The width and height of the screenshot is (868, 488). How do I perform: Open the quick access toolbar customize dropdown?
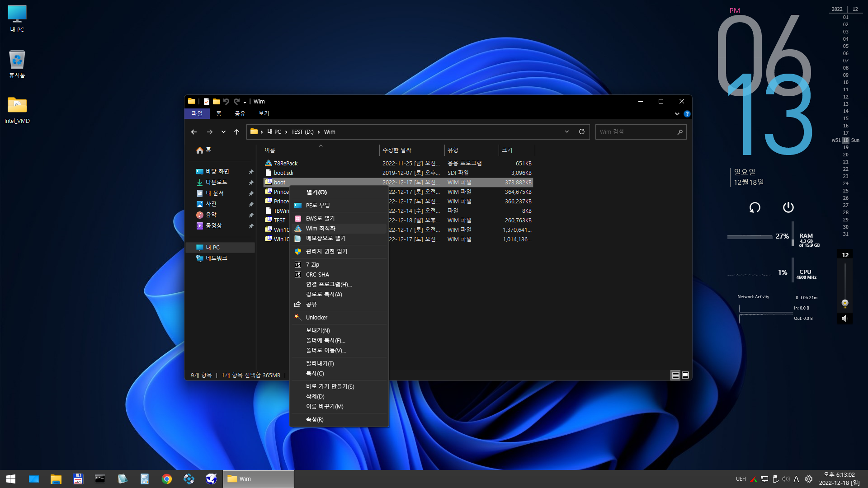[245, 102]
